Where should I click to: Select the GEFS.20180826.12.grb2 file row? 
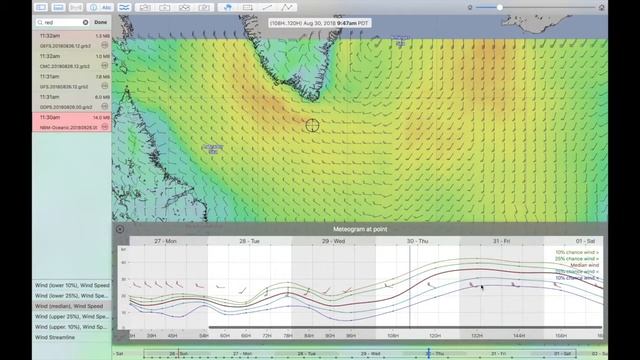(72, 41)
